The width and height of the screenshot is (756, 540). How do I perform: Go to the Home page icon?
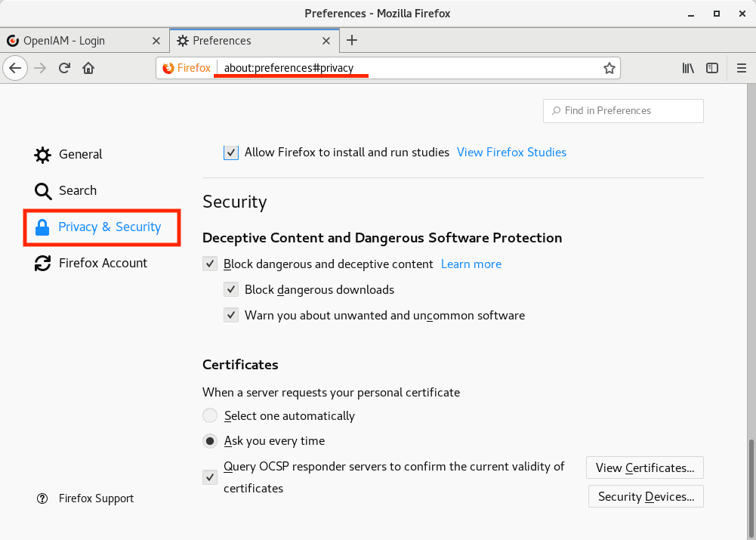(x=88, y=68)
